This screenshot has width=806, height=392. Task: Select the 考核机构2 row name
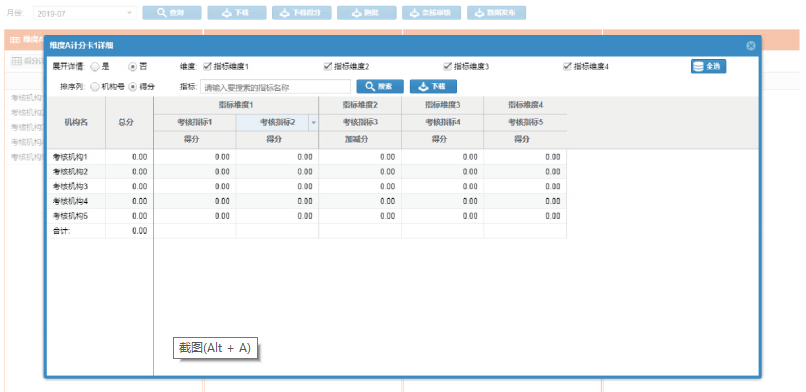pyautogui.click(x=70, y=172)
